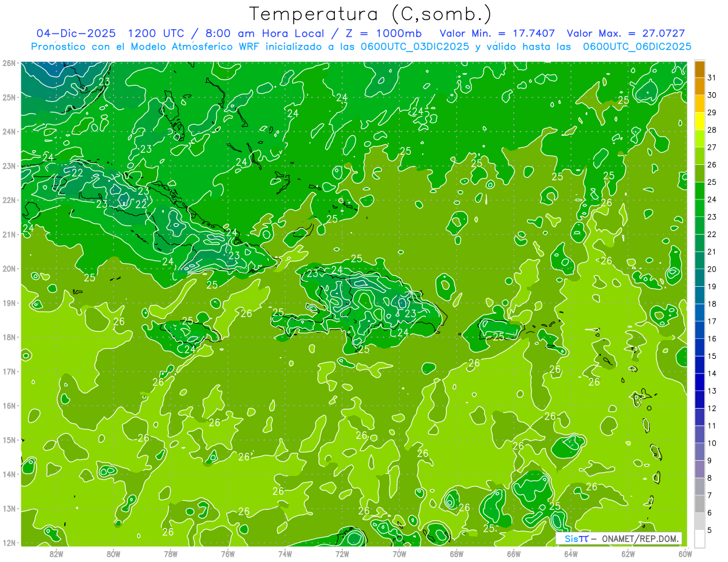Image resolution: width=728 pixels, height=562 pixels.
Task: Click the "30" value on the color scale
Action: tap(712, 95)
